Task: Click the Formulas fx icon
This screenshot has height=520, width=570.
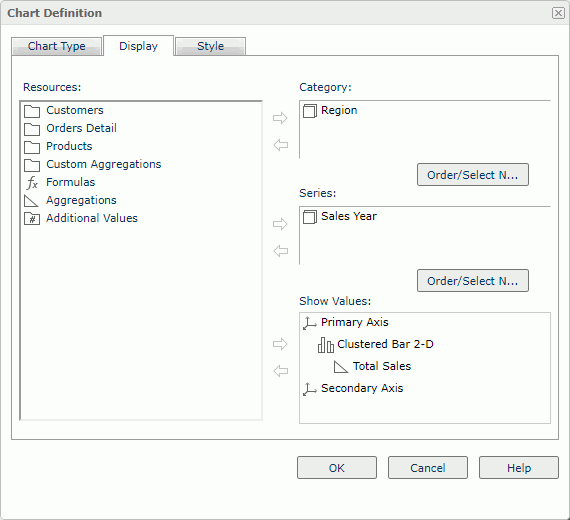Action: point(32,183)
